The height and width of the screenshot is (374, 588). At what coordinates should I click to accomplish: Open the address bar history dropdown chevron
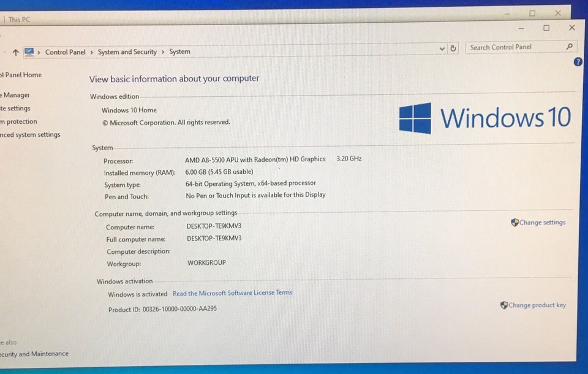tap(442, 47)
